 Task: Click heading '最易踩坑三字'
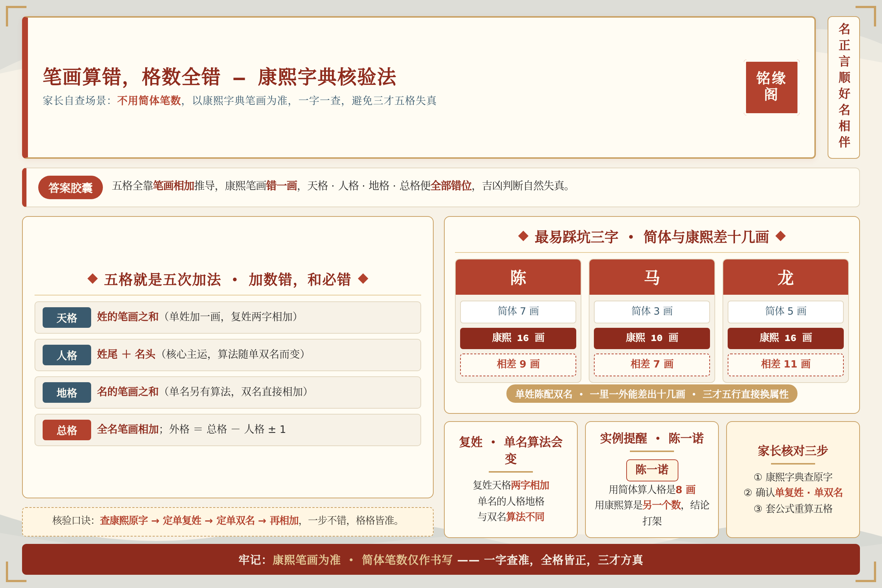pos(576,237)
